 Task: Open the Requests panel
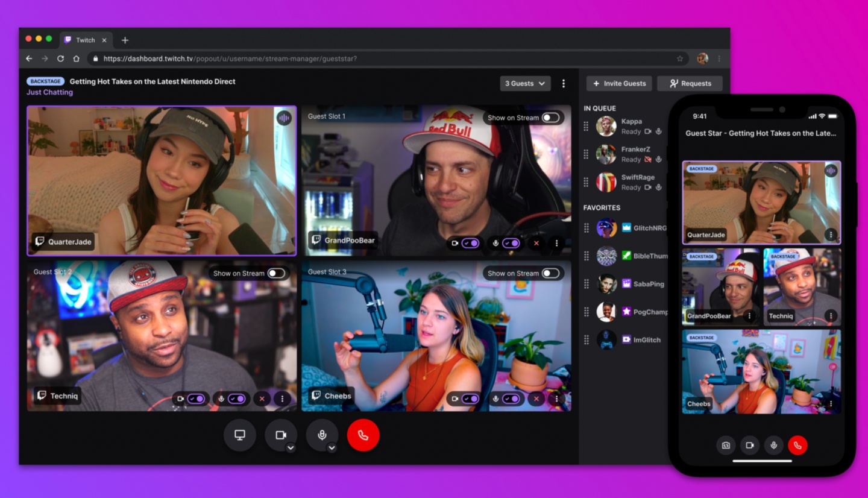[x=689, y=83]
